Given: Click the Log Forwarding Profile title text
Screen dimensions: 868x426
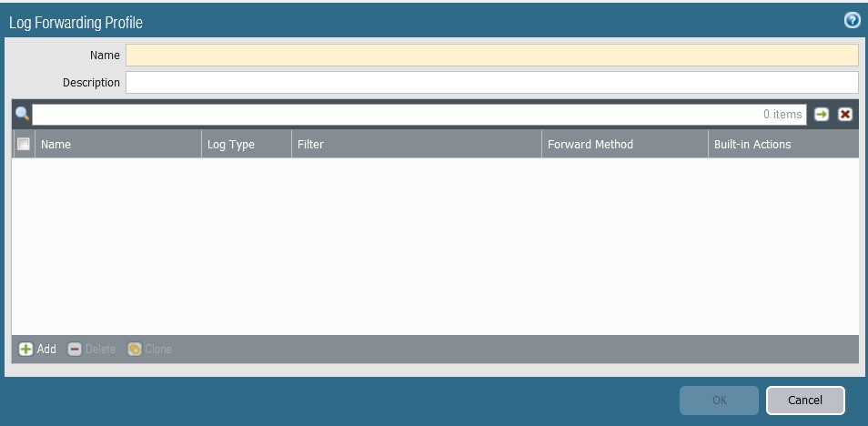Looking at the screenshot, I should coord(76,23).
